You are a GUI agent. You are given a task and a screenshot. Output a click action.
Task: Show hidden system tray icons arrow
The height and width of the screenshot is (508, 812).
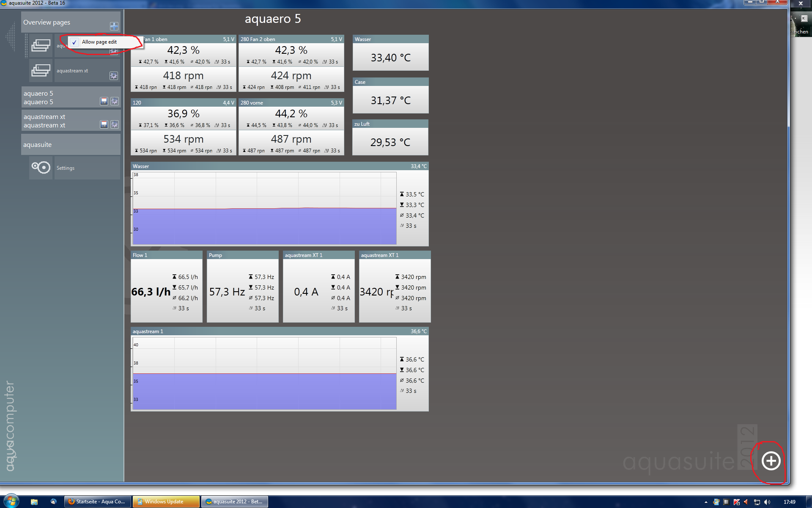706,502
